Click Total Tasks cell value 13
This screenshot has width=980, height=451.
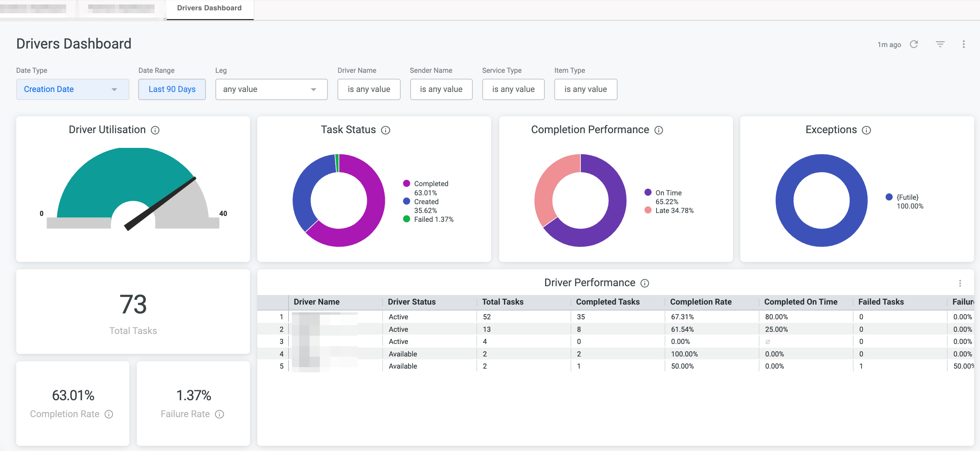[487, 329]
